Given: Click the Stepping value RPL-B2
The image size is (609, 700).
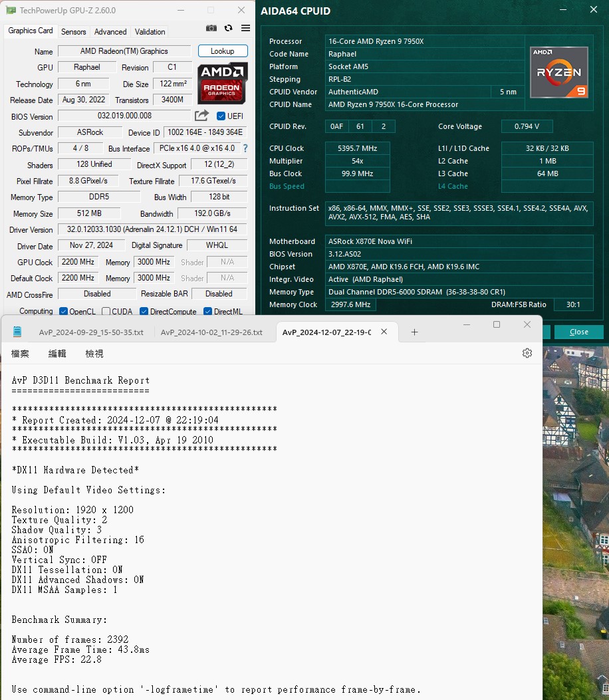Looking at the screenshot, I should pyautogui.click(x=425, y=79).
